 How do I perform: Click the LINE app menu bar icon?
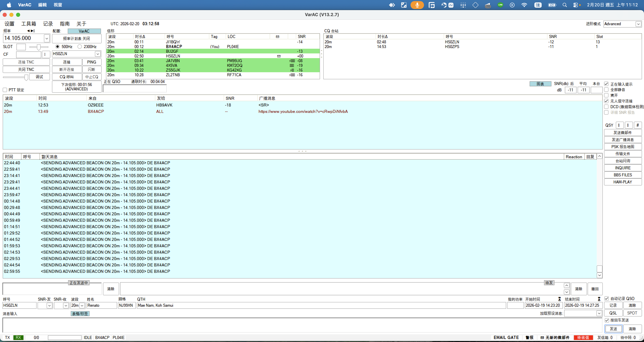(500, 5)
